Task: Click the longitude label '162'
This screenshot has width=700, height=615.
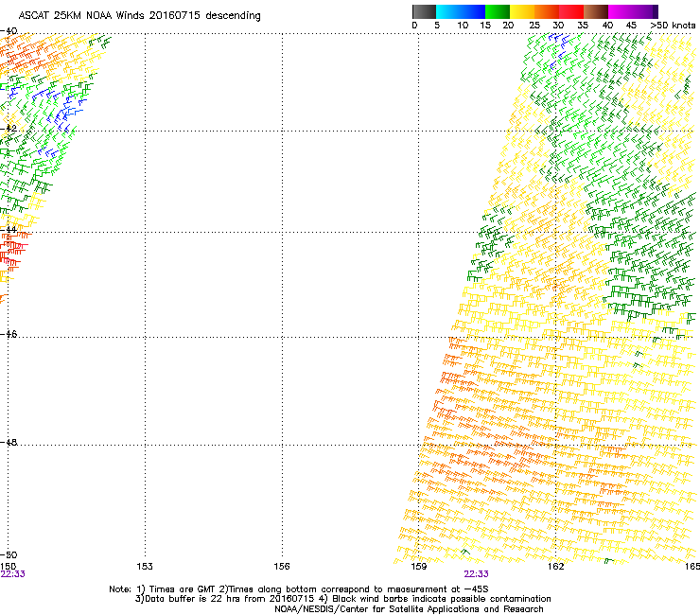Action: tap(555, 567)
